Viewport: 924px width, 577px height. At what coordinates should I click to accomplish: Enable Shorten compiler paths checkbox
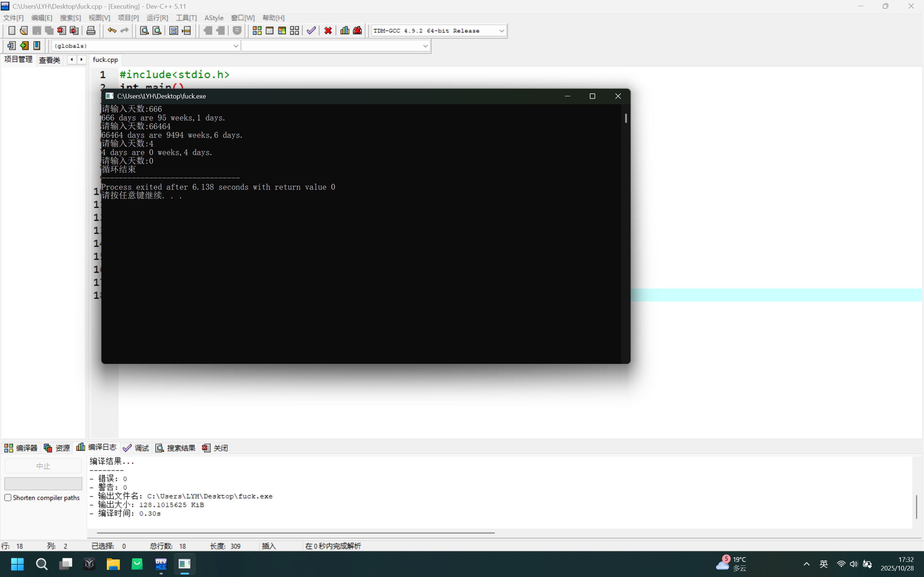8,498
